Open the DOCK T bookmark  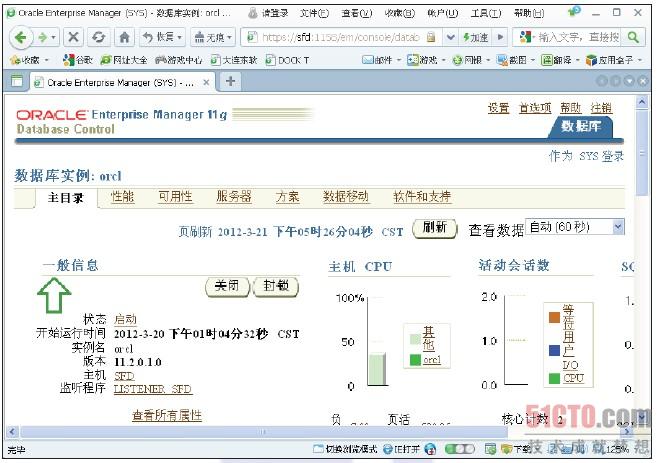288,60
